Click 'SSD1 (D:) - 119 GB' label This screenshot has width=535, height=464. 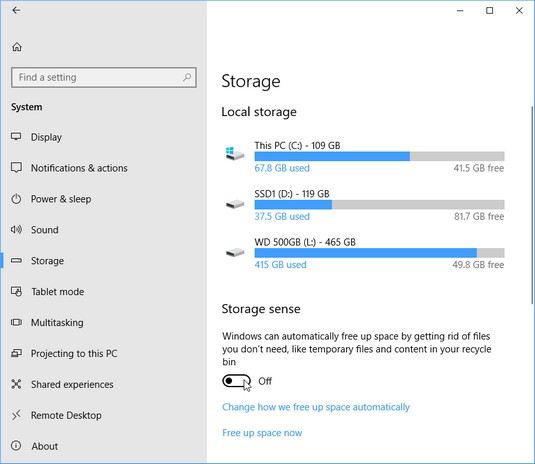292,194
